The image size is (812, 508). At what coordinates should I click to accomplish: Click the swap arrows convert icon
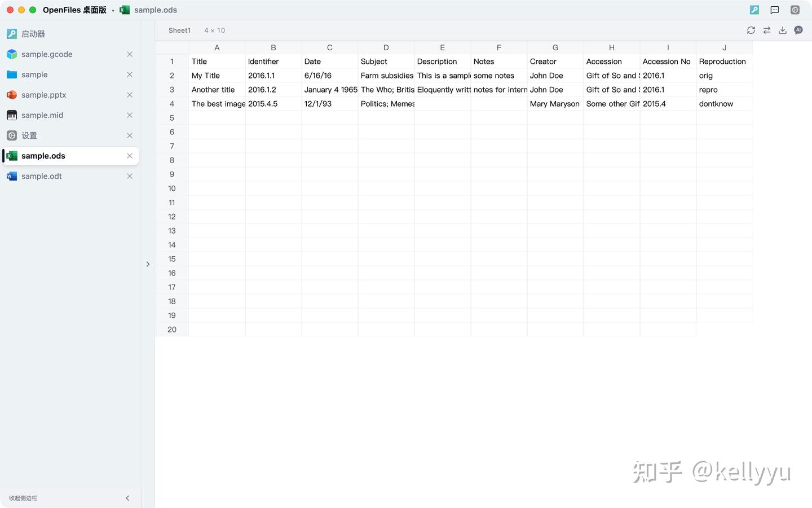click(767, 30)
